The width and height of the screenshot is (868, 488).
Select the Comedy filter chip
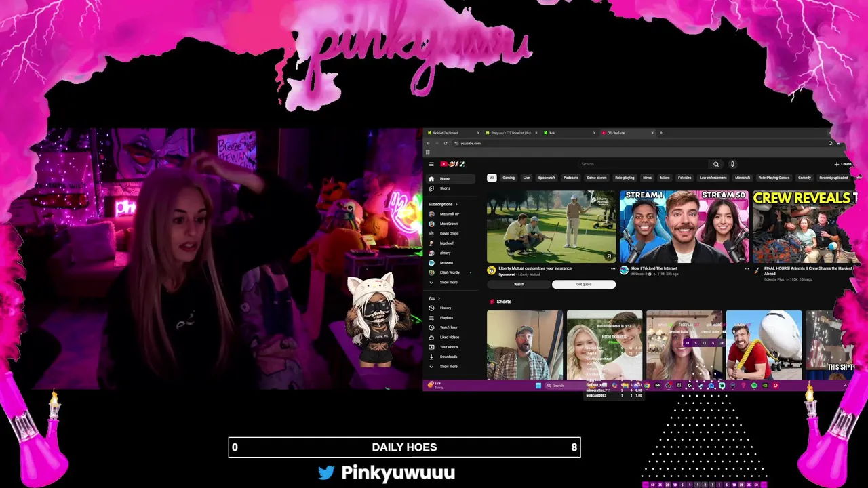click(804, 178)
